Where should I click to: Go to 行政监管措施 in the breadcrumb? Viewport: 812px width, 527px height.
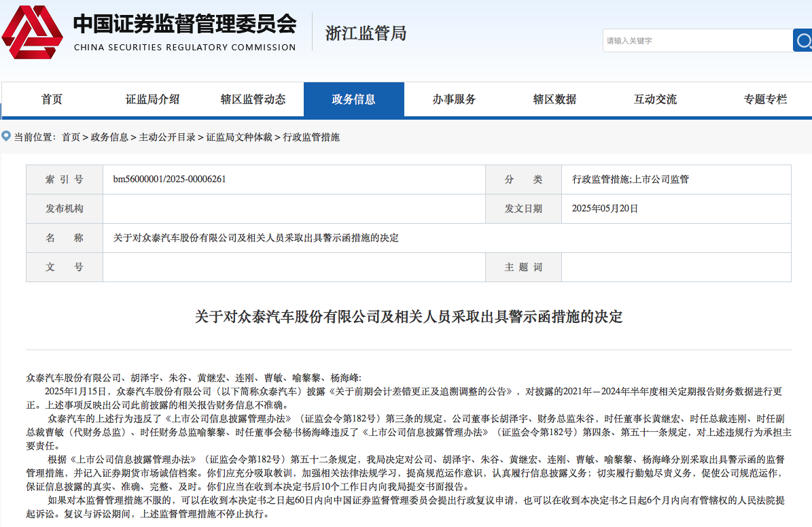(311, 137)
